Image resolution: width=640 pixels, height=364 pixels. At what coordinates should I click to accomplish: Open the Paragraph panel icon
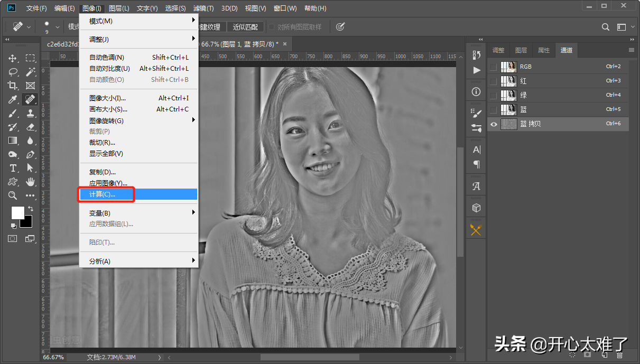[x=476, y=164]
